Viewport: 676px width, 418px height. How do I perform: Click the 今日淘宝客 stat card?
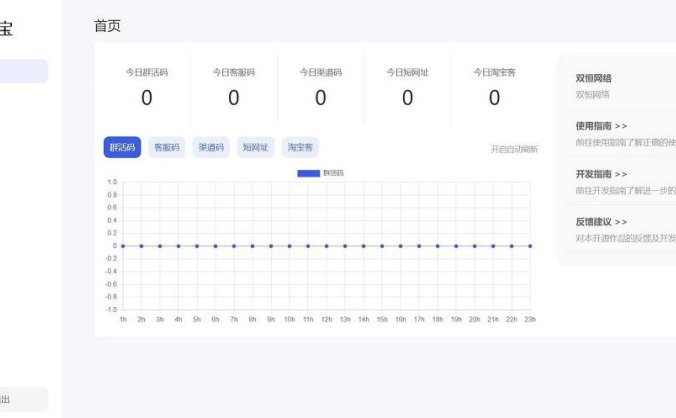(494, 87)
